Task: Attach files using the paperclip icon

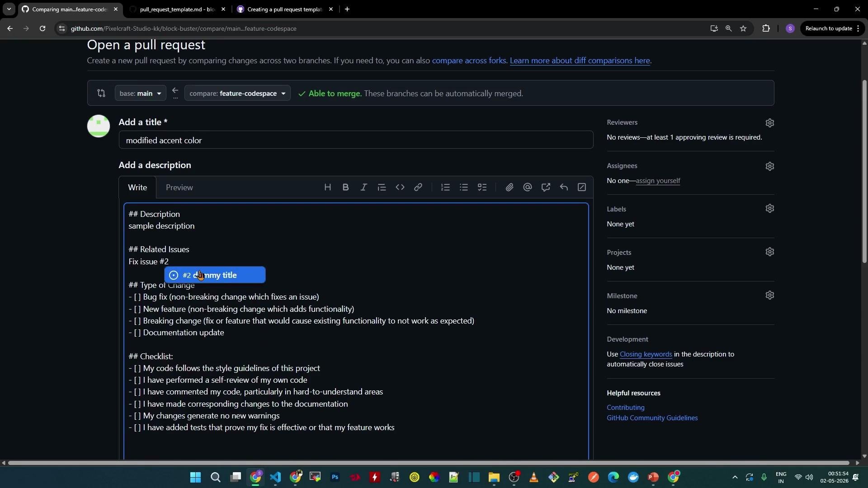Action: tap(509, 188)
